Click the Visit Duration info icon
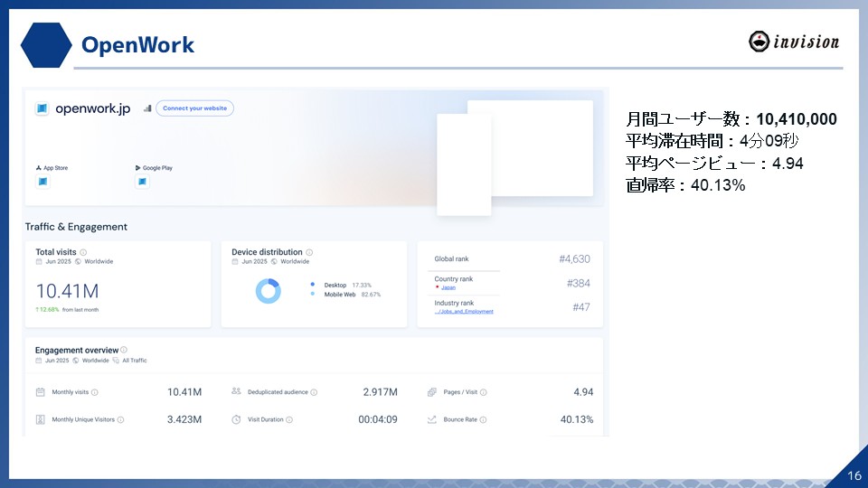868x488 pixels. coord(289,420)
